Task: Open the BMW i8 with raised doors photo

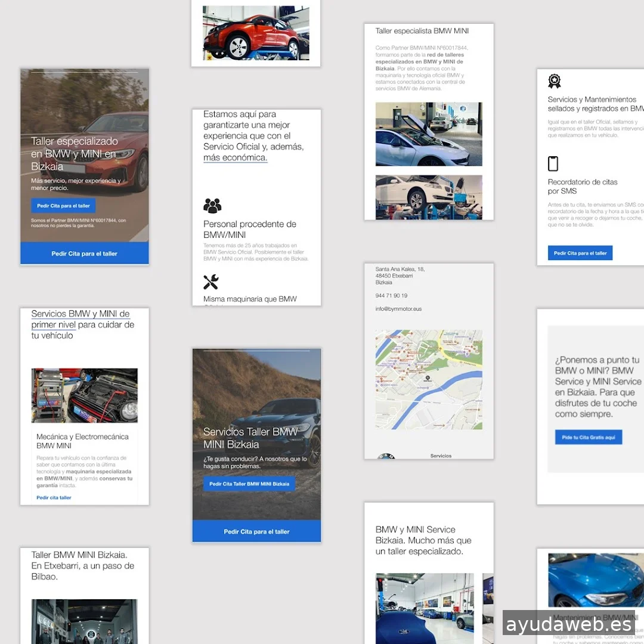Action: pos(429,134)
